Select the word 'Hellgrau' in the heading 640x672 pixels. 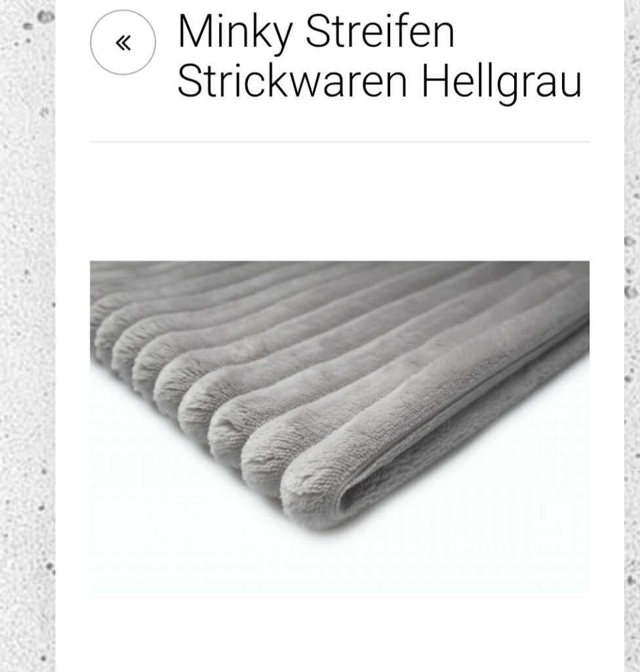pyautogui.click(x=502, y=81)
